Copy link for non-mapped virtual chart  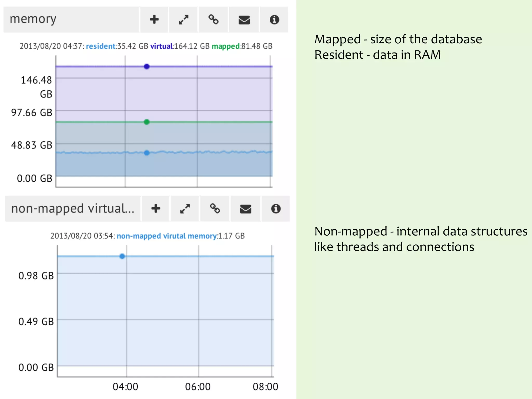click(x=215, y=209)
